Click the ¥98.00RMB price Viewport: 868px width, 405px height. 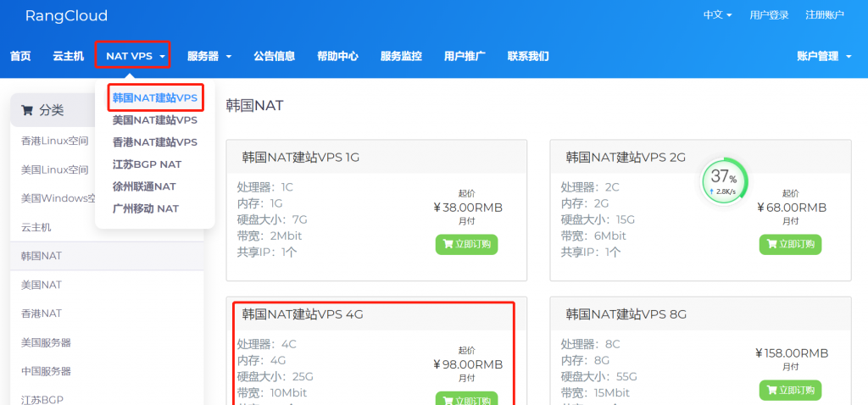point(467,364)
